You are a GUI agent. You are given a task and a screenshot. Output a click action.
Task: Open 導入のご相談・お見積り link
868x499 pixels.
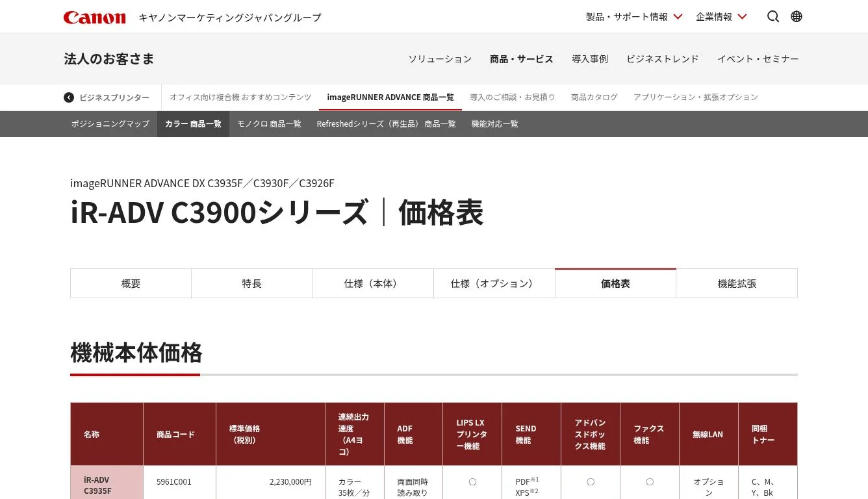513,97
